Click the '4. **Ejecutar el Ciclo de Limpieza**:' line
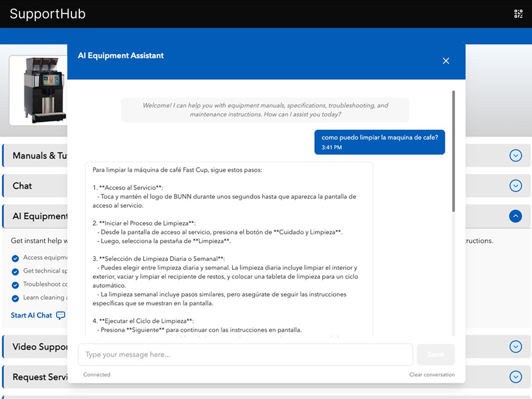 click(x=143, y=321)
